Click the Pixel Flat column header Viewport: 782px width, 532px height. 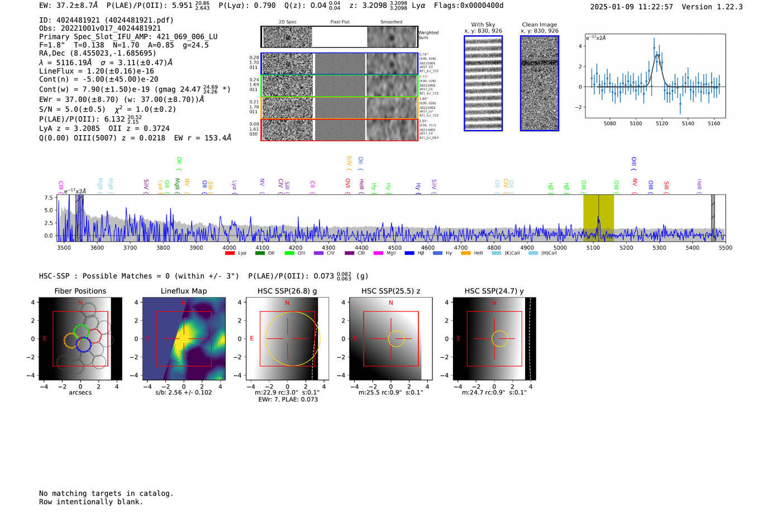[340, 22]
